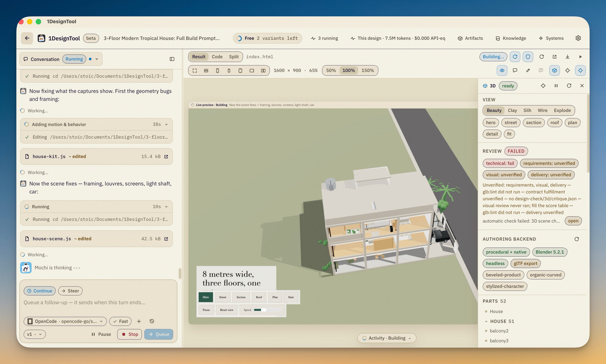Screen dimensions: 606x364
Task: Select the pencil edit tool
Action: click(x=528, y=70)
